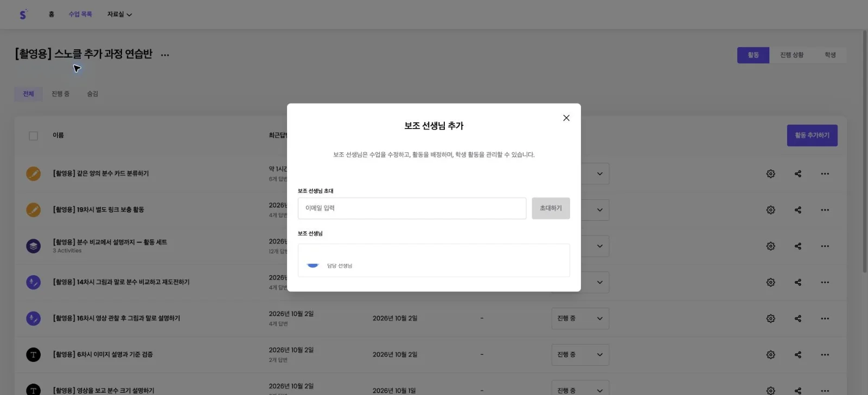Expand 진행 중 status dropdown for 16차시 영상 관찰

(580, 318)
